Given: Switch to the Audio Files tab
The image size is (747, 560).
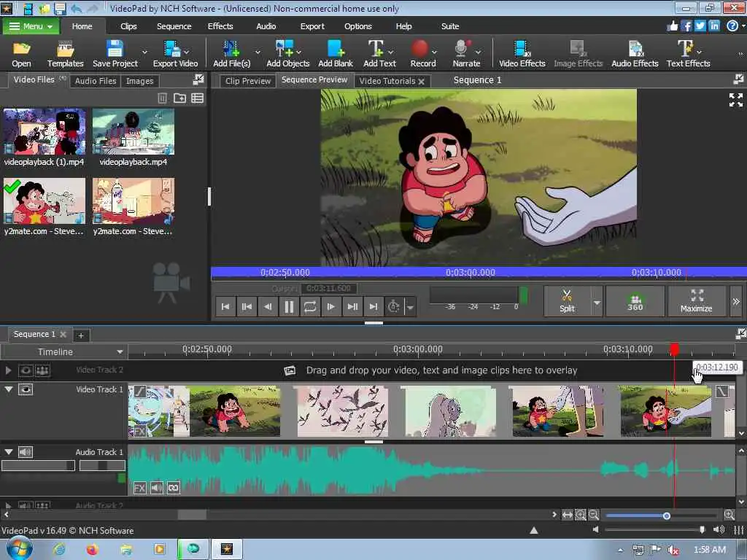Looking at the screenshot, I should [96, 81].
